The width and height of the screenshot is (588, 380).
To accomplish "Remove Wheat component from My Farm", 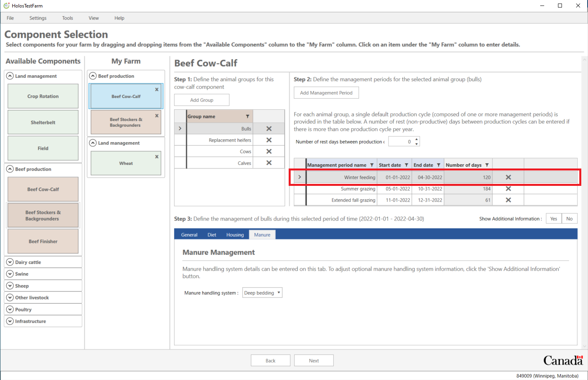I will [157, 157].
